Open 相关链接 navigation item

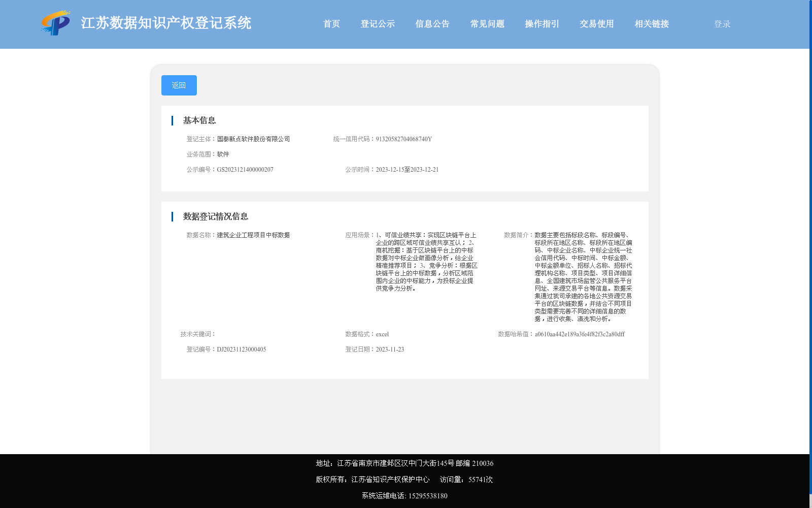pos(652,24)
